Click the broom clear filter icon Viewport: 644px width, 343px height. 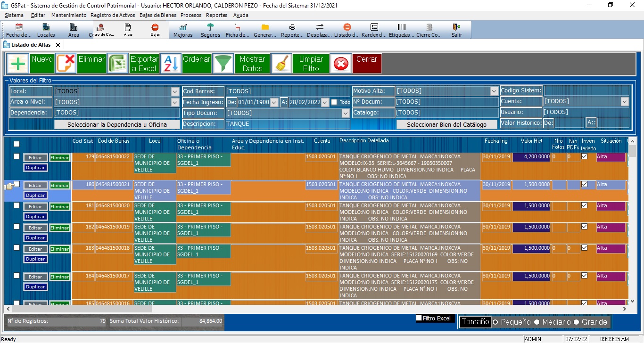[281, 63]
